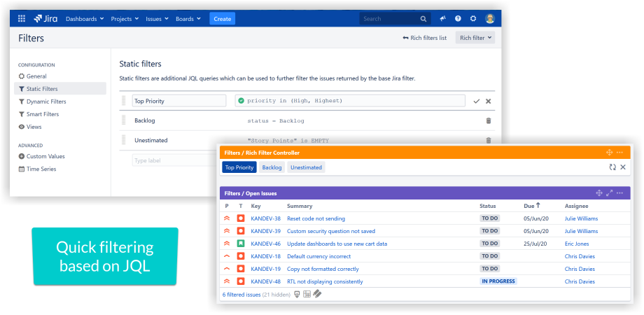Expand the Boards dropdown menu
This screenshot has height=315, width=644.
pyautogui.click(x=188, y=19)
